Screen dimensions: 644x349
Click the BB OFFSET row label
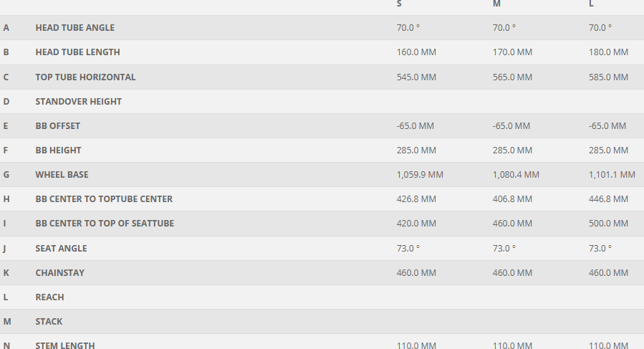[57, 125]
